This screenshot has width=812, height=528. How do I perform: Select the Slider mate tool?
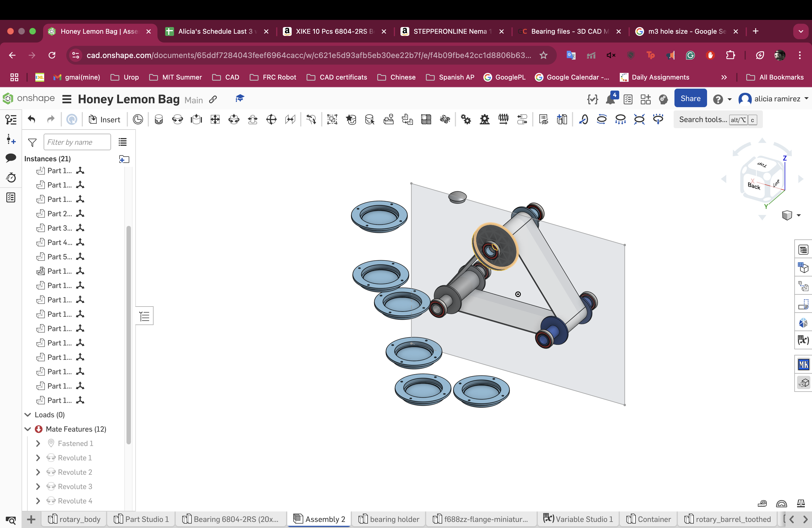pos(197,119)
